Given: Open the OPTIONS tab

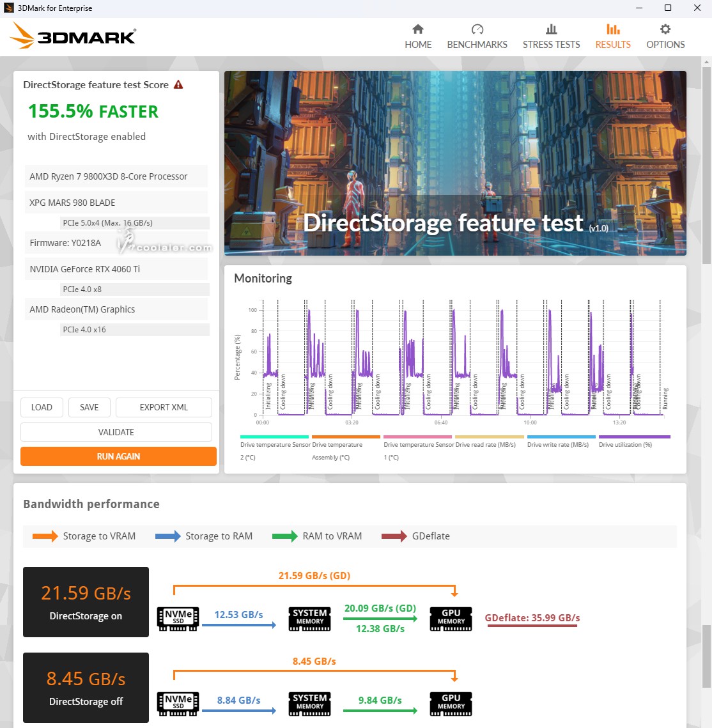Looking at the screenshot, I should [665, 36].
